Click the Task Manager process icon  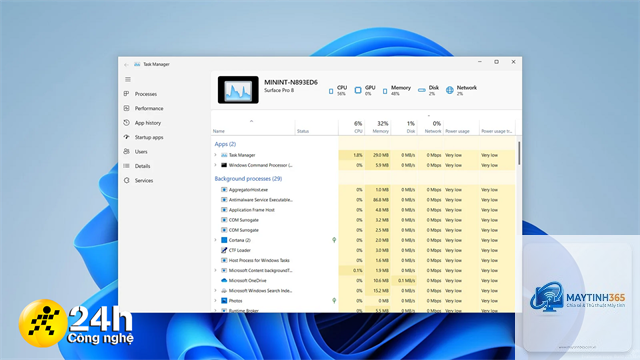[x=224, y=155]
